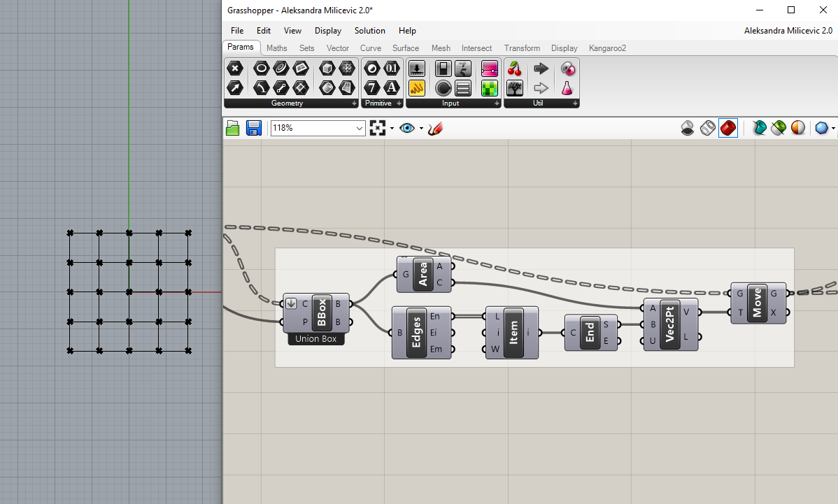838x504 pixels.
Task: Open the File menu
Action: click(x=236, y=31)
